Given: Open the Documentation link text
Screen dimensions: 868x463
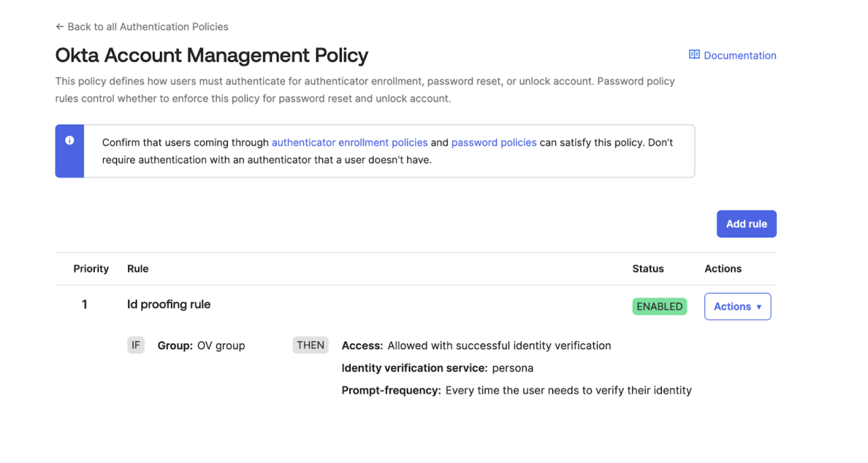Looking at the screenshot, I should tap(740, 56).
